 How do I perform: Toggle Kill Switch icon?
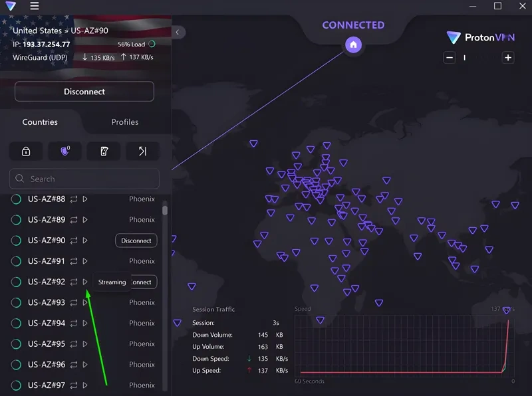(x=104, y=151)
